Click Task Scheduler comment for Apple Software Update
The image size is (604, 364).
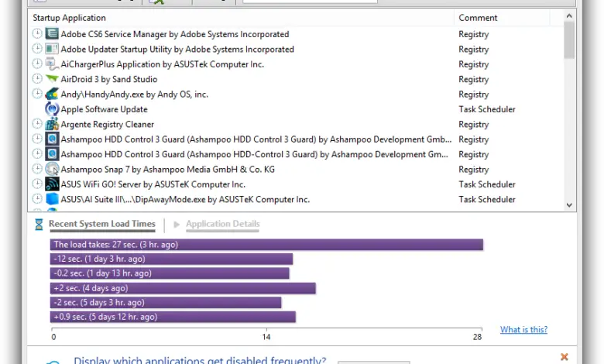pyautogui.click(x=487, y=109)
